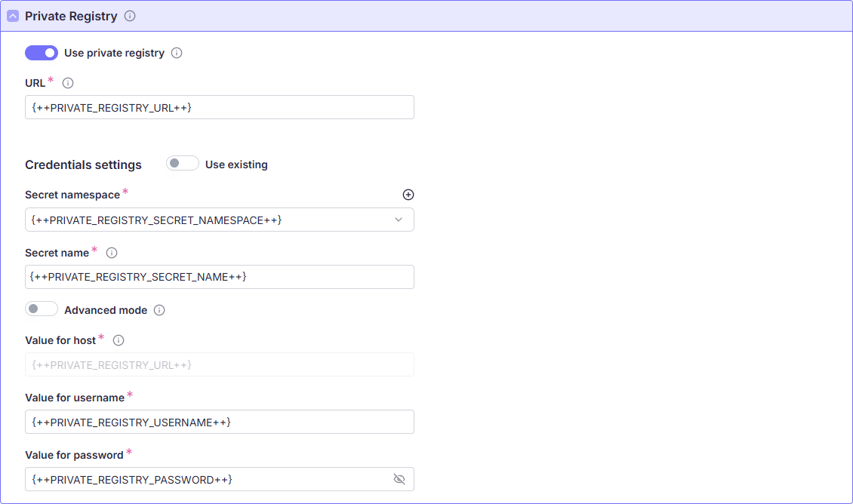Click the info icon beside the URL label
Screen dimensions: 853x504
coord(68,83)
